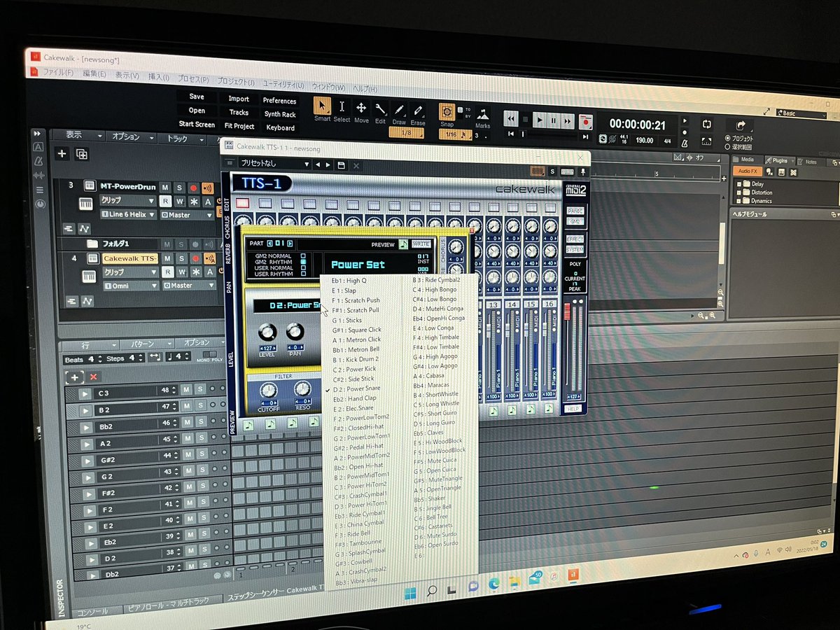Pin the TTS-1 window

point(582,171)
